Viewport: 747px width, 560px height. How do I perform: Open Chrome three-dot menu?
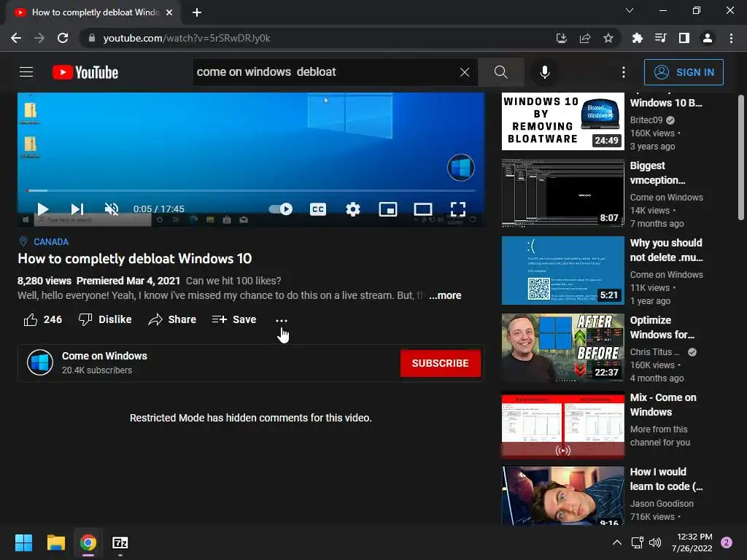pyautogui.click(x=731, y=38)
